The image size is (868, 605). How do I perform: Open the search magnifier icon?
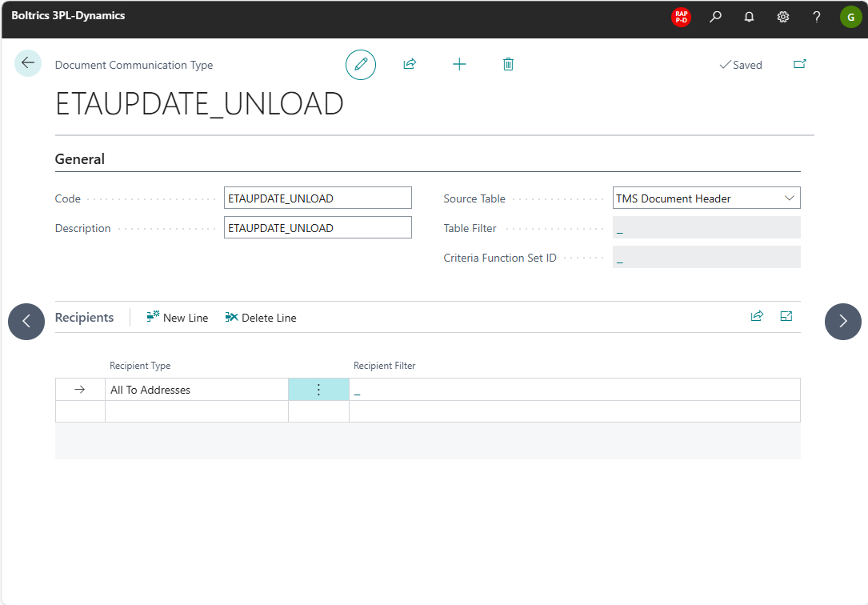point(715,16)
